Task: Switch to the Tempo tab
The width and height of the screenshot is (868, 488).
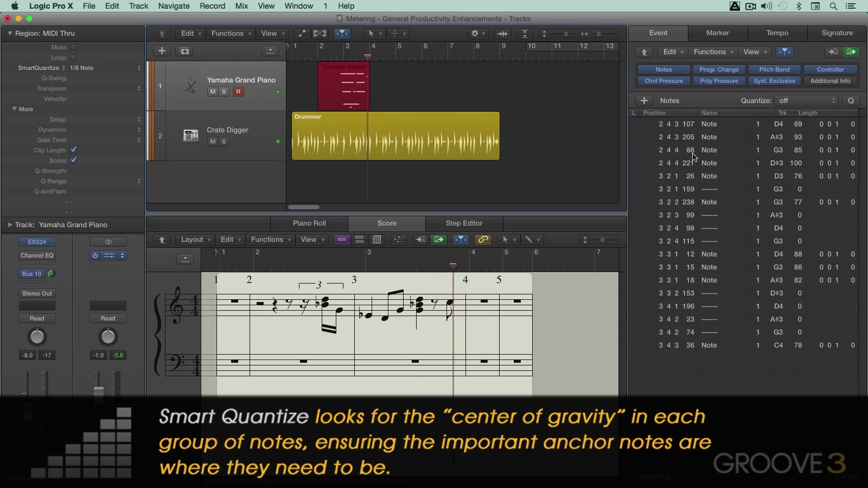Action: pyautogui.click(x=777, y=33)
